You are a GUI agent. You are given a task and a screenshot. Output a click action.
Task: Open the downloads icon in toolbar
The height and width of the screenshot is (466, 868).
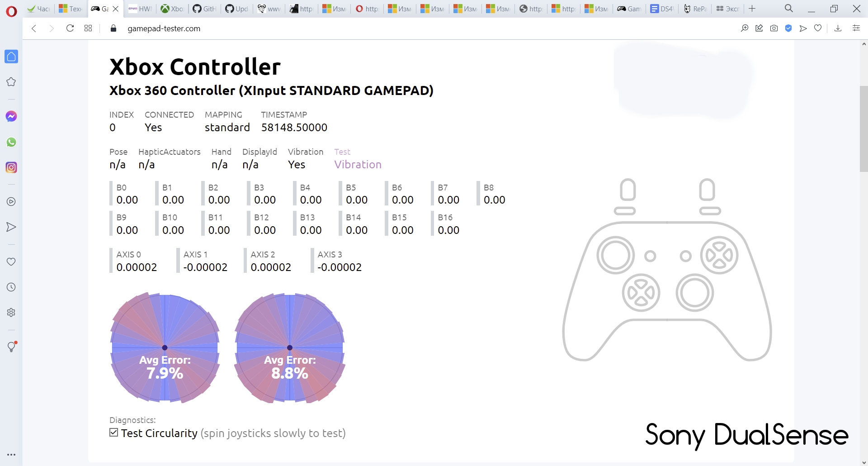click(838, 29)
